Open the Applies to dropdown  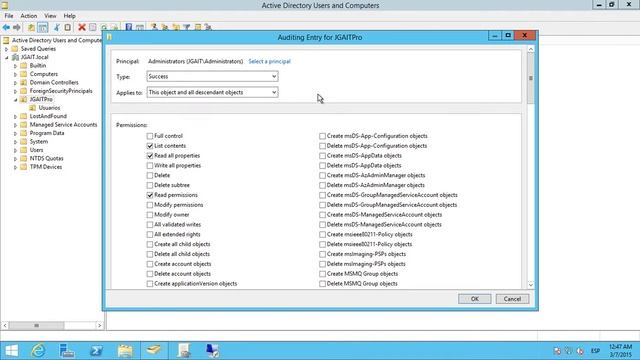(212, 92)
